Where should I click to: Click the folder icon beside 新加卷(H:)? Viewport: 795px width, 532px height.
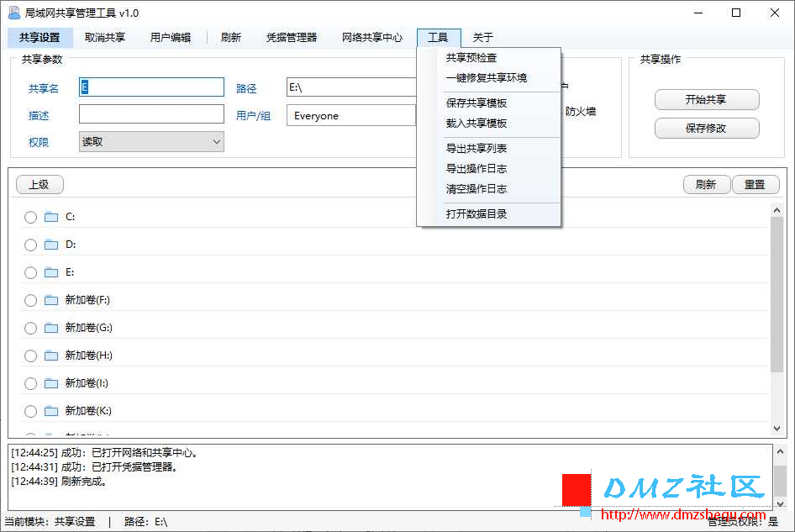click(x=51, y=356)
